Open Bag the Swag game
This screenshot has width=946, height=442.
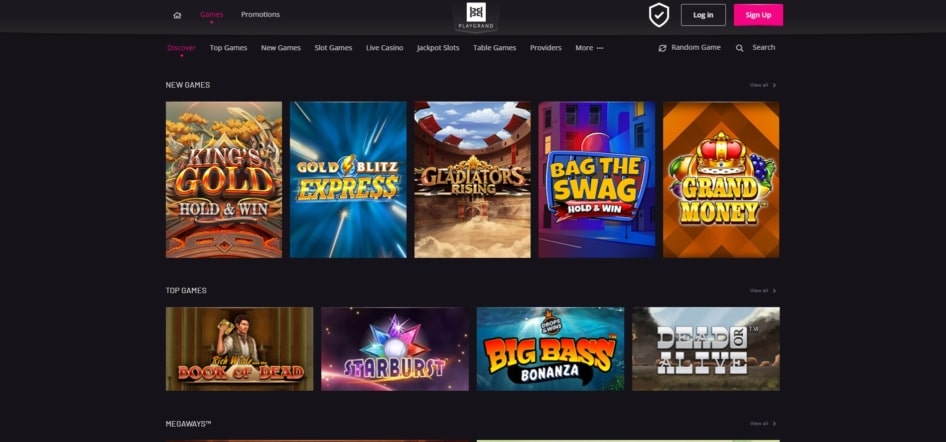(597, 180)
